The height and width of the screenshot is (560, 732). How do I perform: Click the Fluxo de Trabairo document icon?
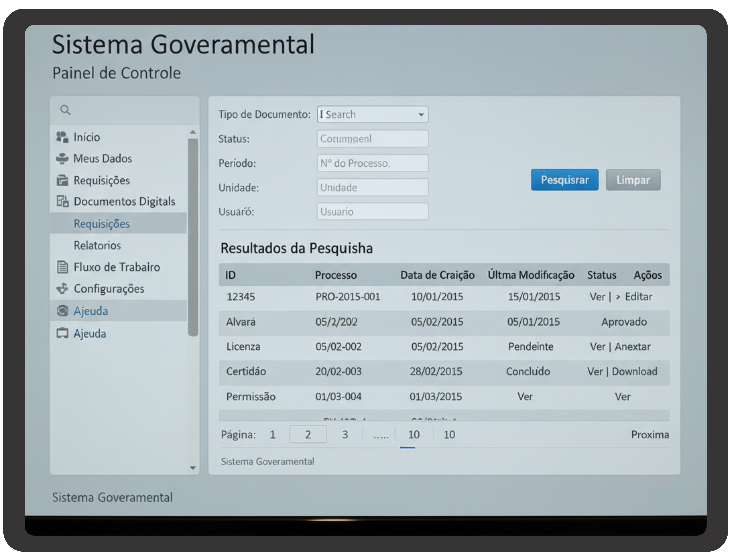click(62, 267)
